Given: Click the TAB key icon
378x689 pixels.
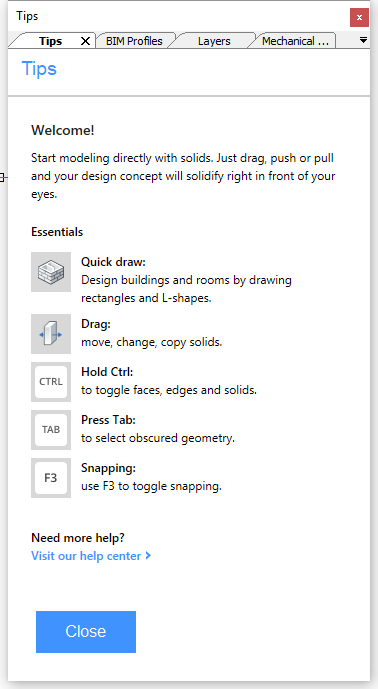Looking at the screenshot, I should (x=51, y=430).
